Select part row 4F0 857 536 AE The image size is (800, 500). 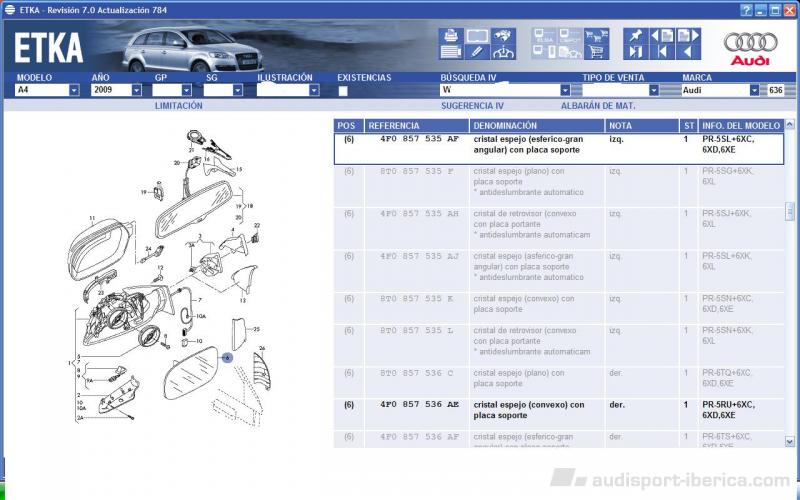click(559, 414)
